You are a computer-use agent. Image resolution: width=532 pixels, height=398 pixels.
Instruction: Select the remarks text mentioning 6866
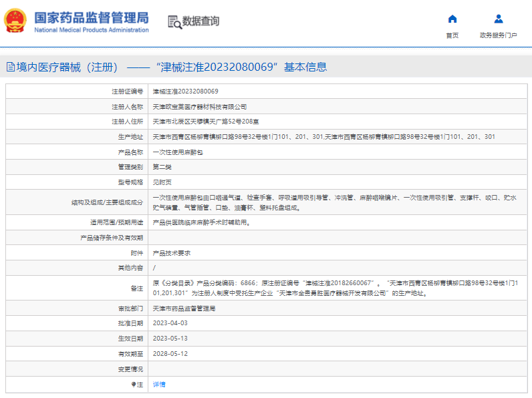point(336,288)
